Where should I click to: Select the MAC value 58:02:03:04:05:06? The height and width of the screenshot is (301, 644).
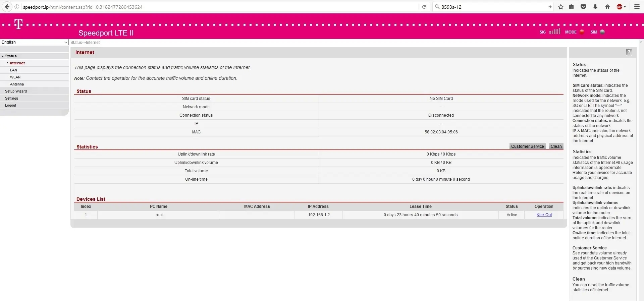[x=441, y=132]
